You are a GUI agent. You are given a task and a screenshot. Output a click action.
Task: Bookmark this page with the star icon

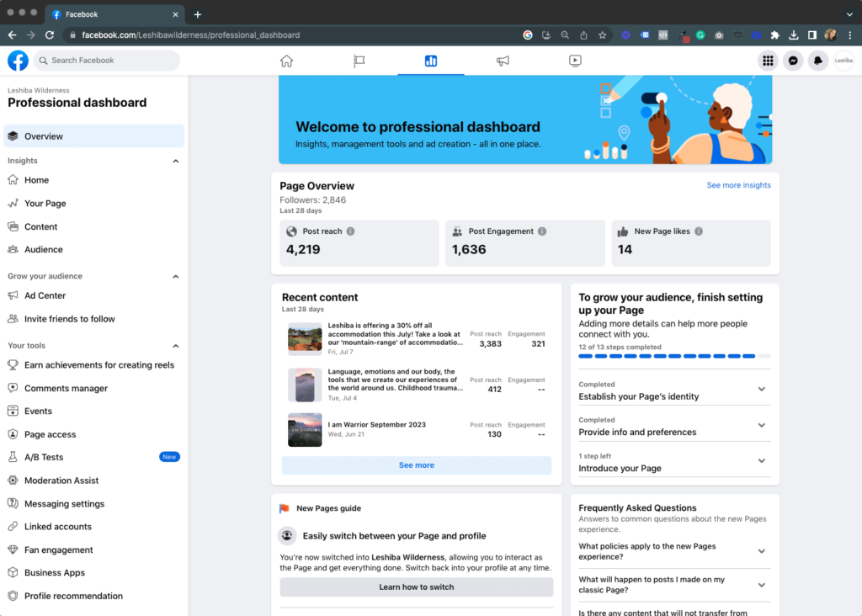point(603,35)
